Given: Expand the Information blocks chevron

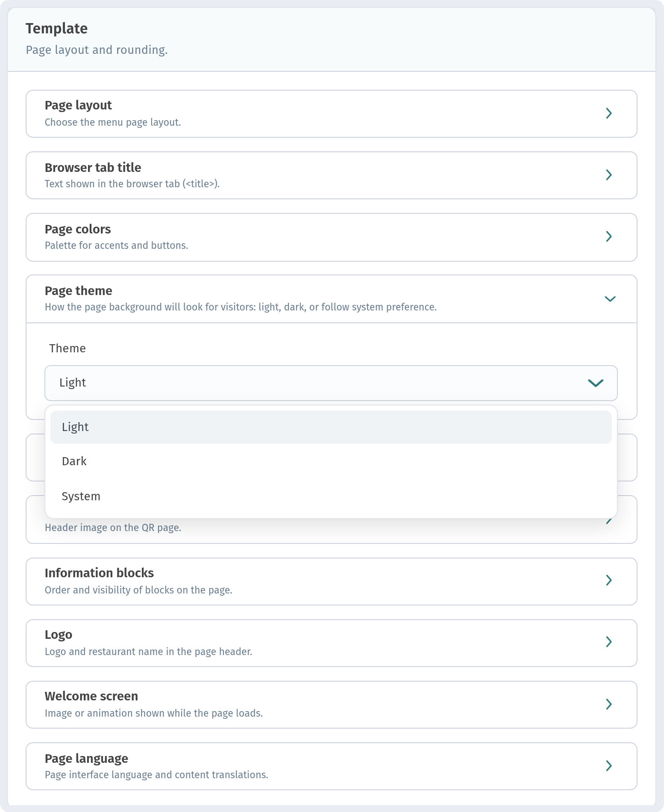Looking at the screenshot, I should point(609,580).
